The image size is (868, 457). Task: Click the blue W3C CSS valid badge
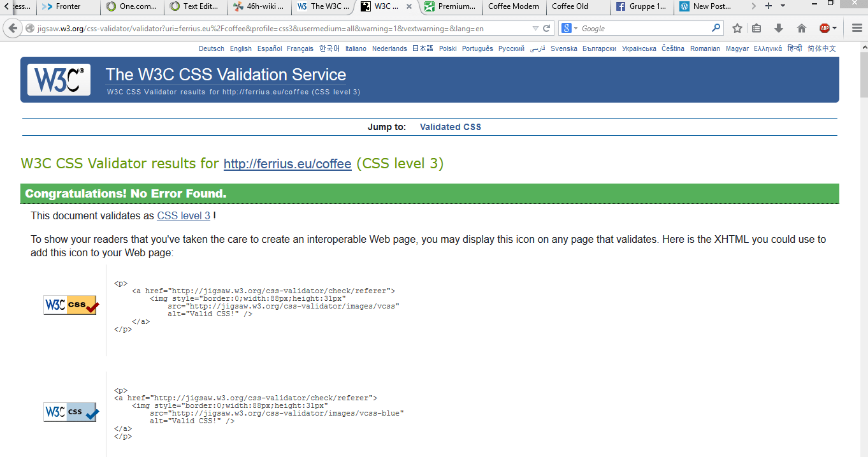[x=71, y=412]
